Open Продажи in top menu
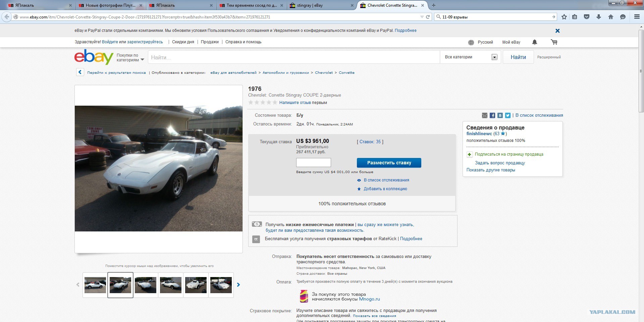Viewport: 644px width, 322px height. tap(210, 42)
